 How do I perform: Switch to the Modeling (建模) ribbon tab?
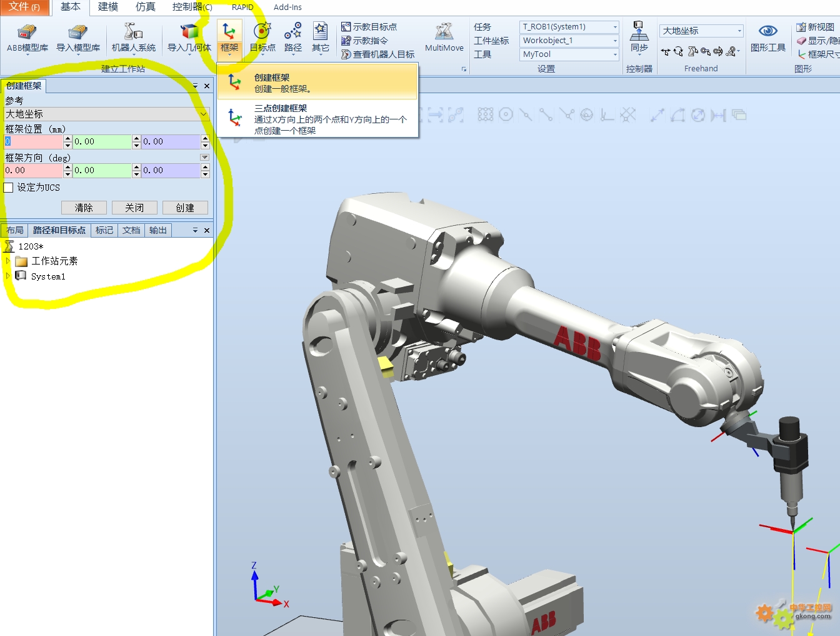(x=108, y=7)
